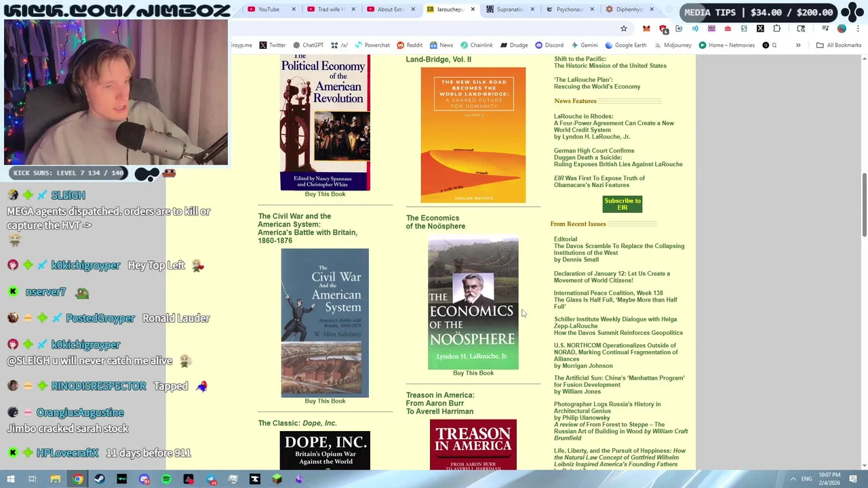Screen dimensions: 868x488
Task: Click the Civil War book cover
Action: point(325,323)
